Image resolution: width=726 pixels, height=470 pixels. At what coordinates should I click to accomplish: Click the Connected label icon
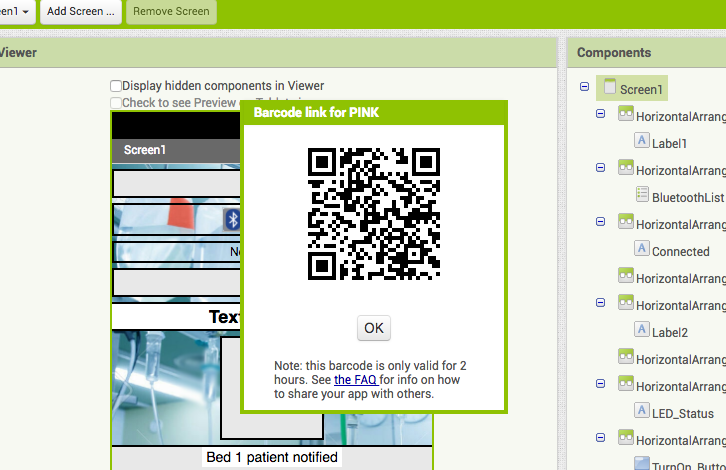point(642,249)
